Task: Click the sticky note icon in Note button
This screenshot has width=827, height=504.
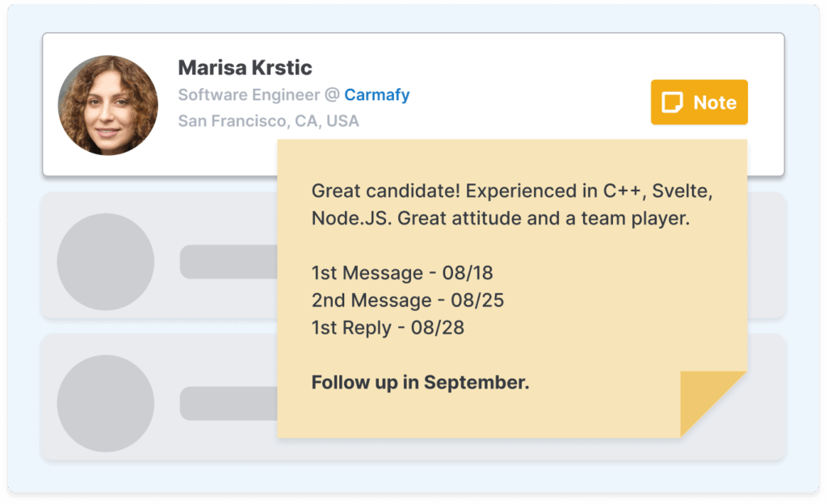Action: (x=672, y=103)
